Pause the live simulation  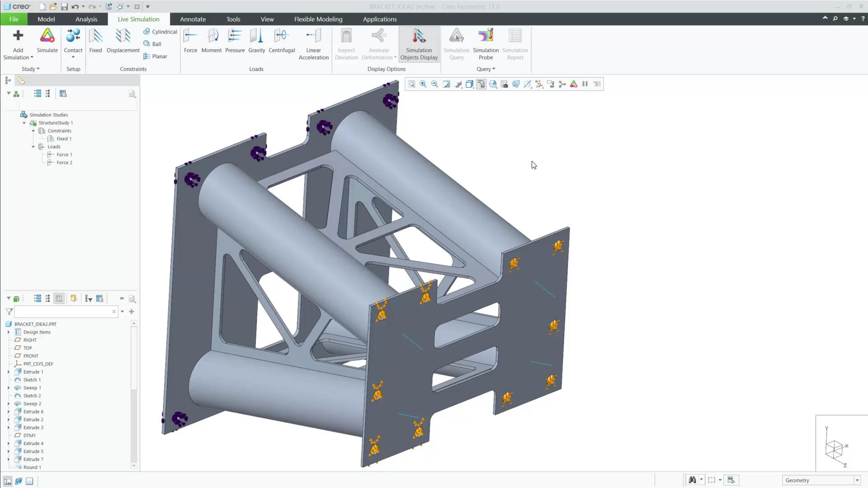tap(585, 84)
